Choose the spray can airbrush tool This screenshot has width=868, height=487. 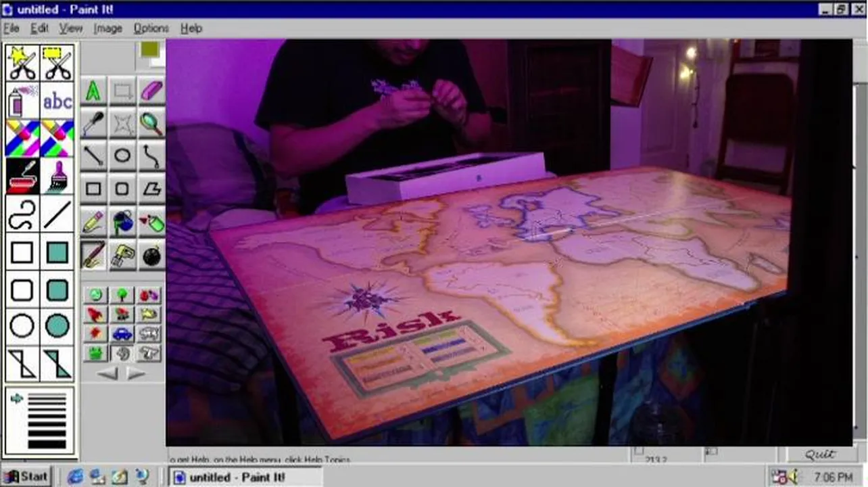click(x=22, y=101)
